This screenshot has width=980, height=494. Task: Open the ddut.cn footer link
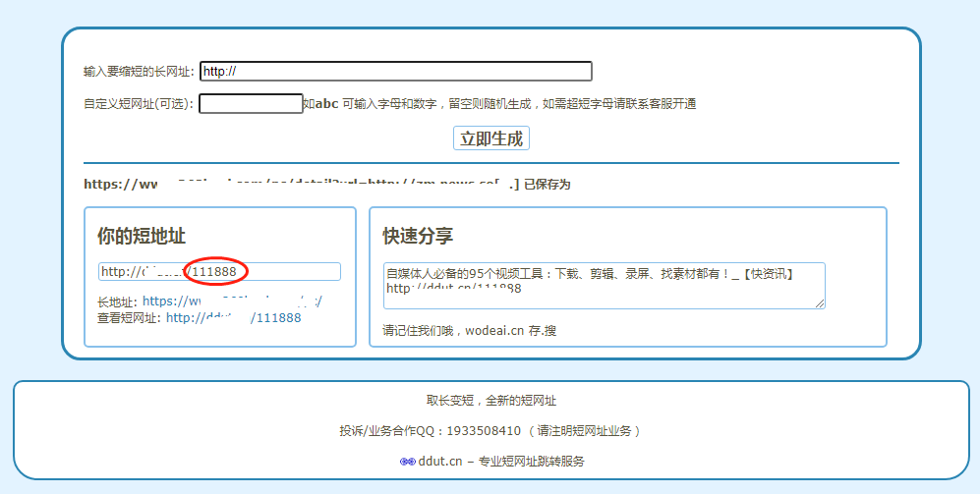[x=440, y=462]
